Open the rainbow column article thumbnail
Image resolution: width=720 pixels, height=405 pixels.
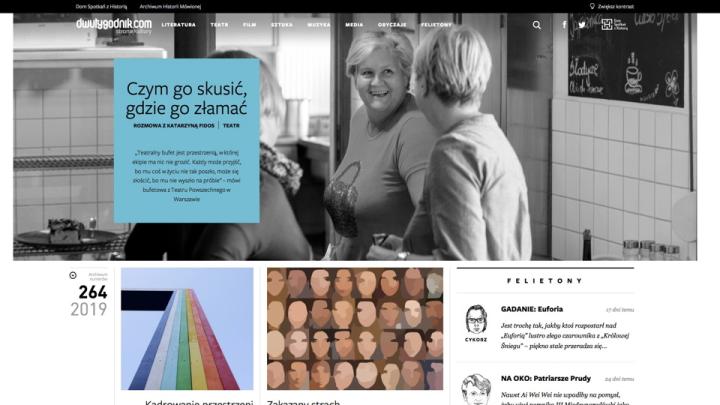(187, 328)
